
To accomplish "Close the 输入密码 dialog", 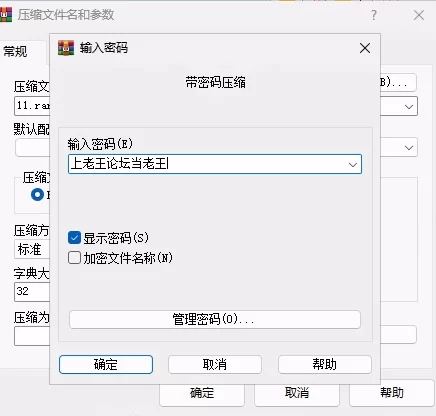I will click(365, 48).
